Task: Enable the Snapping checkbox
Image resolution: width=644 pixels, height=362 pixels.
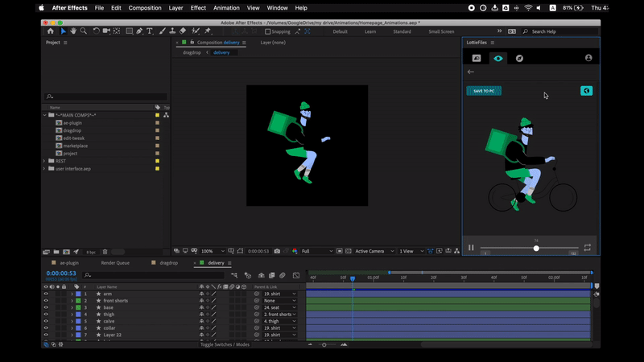Action: click(x=267, y=31)
